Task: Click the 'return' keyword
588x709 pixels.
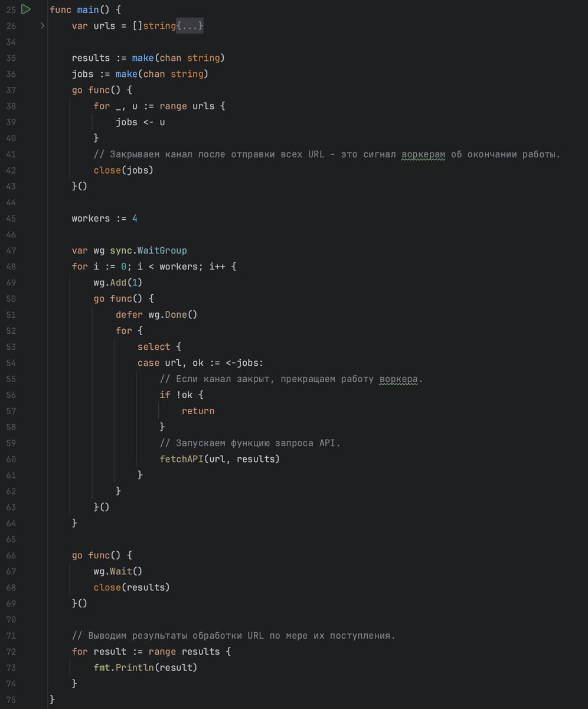Action: [198, 411]
